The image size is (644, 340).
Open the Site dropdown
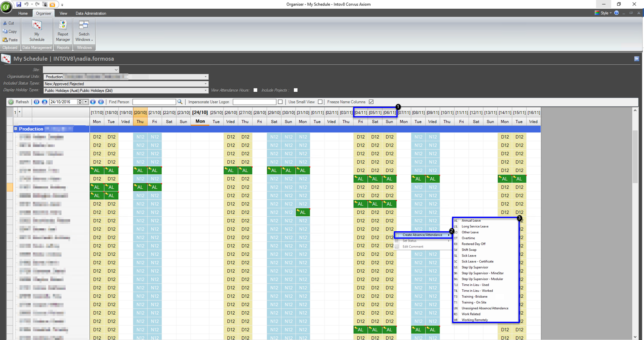[x=116, y=70]
